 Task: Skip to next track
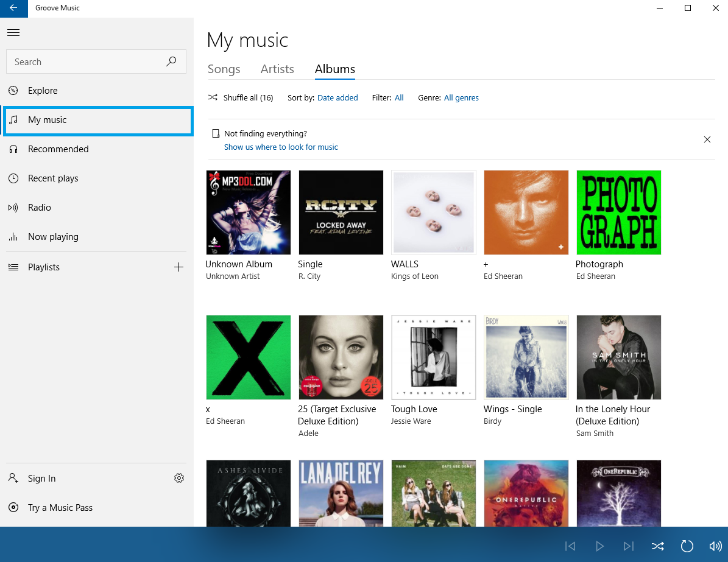tap(628, 546)
